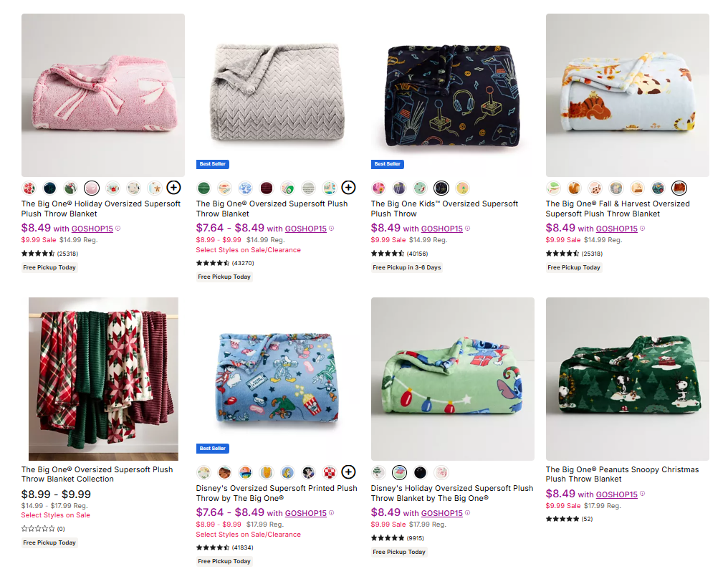The height and width of the screenshot is (574, 728).
Task: Click info icon next to Kids throw coupon
Action: point(468,229)
